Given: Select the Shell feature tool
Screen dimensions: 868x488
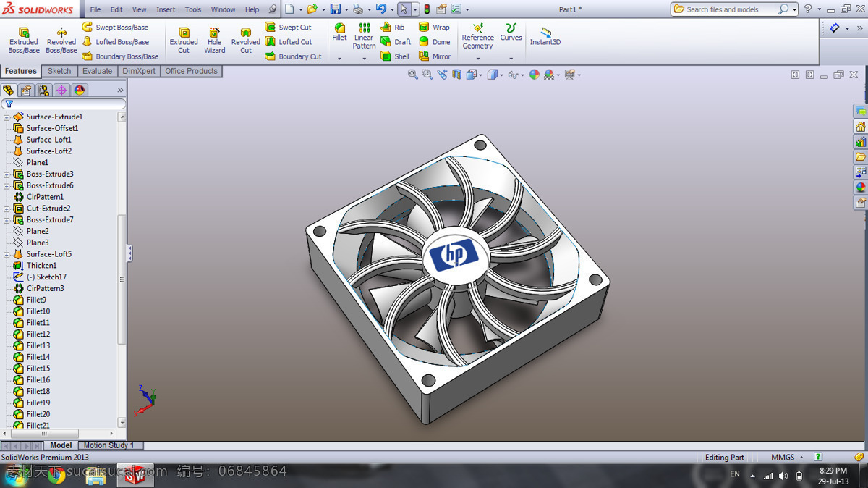Looking at the screenshot, I should 395,56.
